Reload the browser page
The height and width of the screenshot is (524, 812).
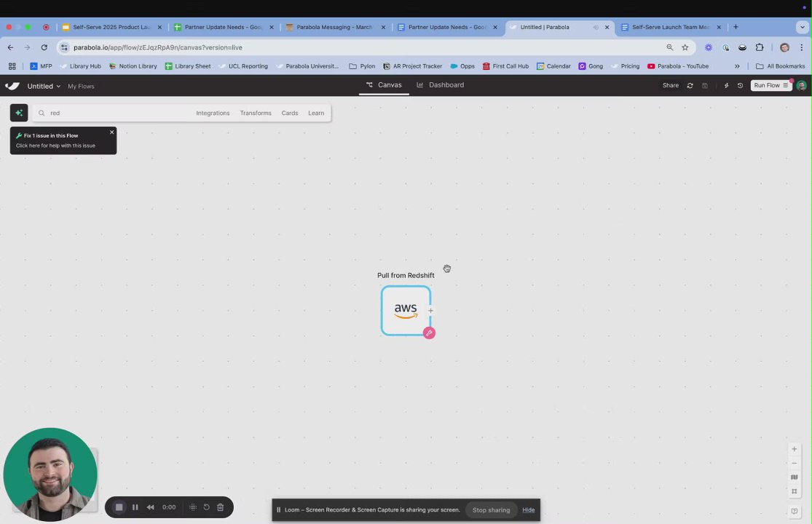(44, 47)
